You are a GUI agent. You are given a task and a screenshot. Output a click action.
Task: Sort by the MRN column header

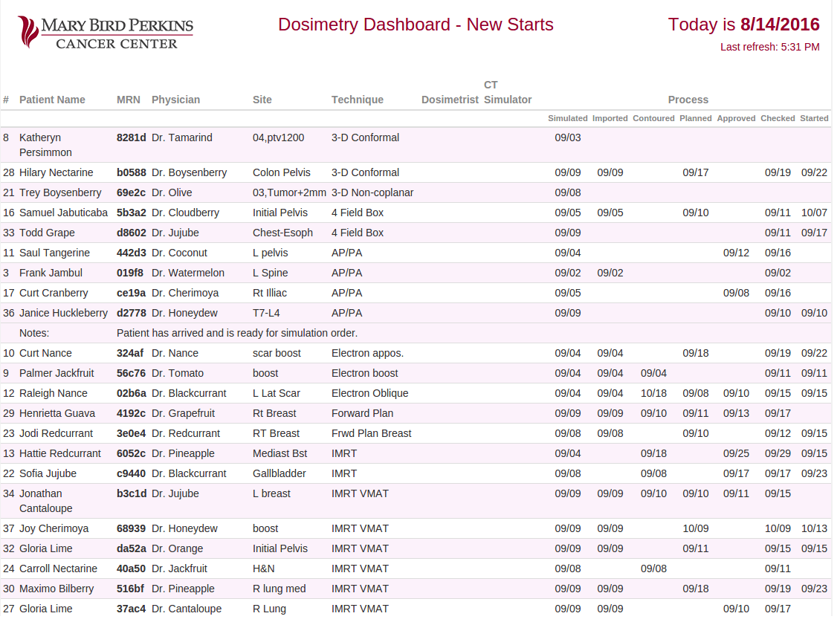128,100
